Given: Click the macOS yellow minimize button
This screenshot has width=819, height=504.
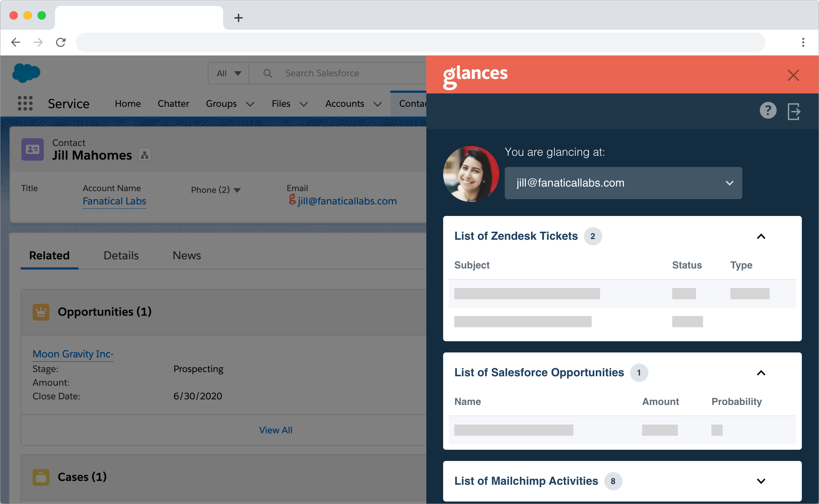Looking at the screenshot, I should 28,15.
